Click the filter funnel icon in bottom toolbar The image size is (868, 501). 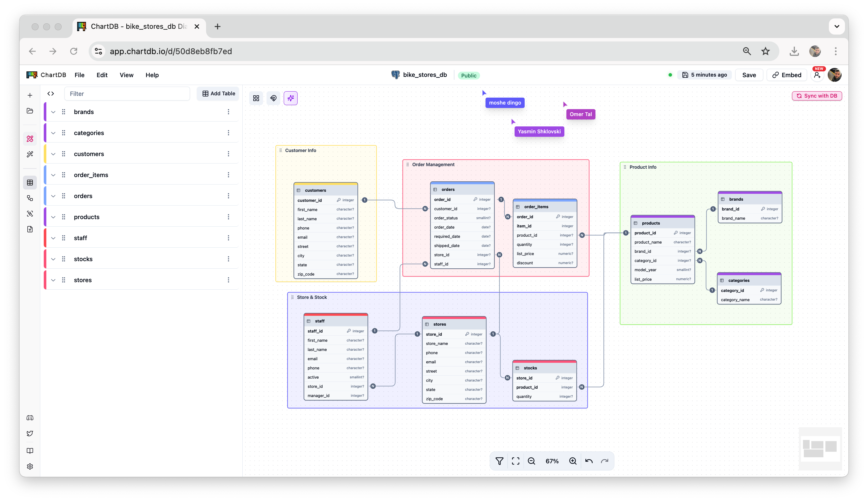pos(499,461)
